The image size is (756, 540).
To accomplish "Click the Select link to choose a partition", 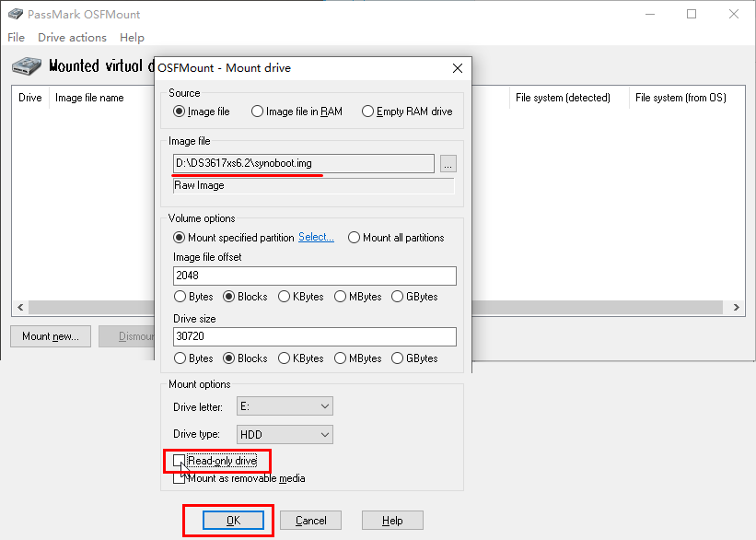I will click(316, 237).
